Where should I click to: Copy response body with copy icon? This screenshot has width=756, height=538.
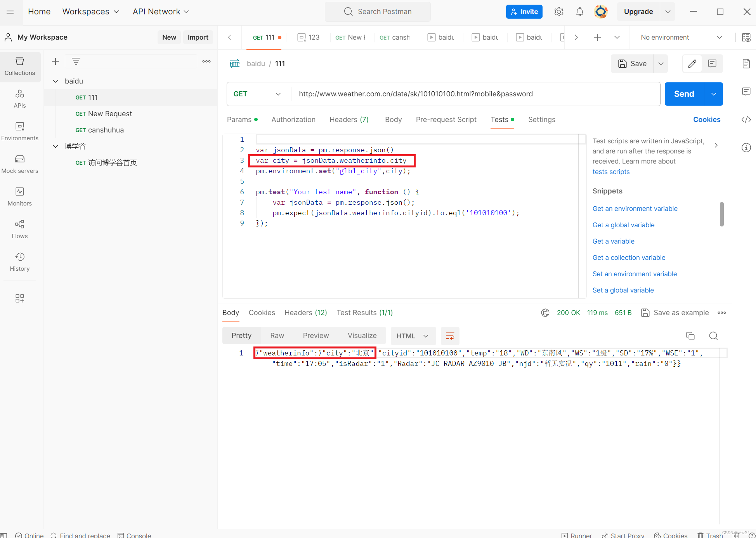(690, 336)
